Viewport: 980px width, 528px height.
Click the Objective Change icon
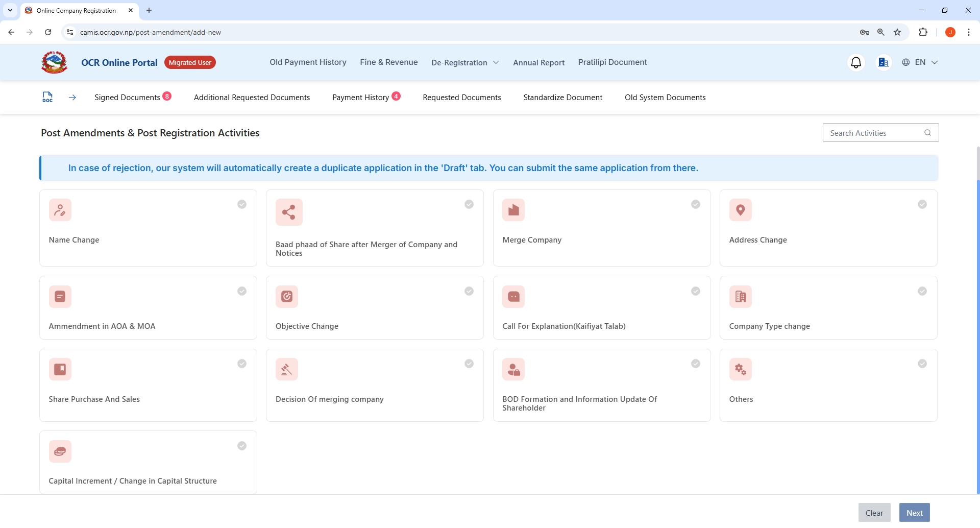pos(286,296)
